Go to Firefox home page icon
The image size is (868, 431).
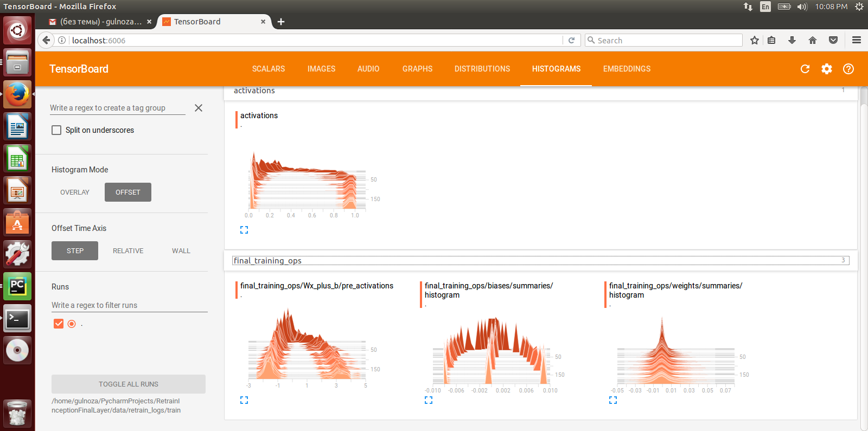tap(813, 40)
